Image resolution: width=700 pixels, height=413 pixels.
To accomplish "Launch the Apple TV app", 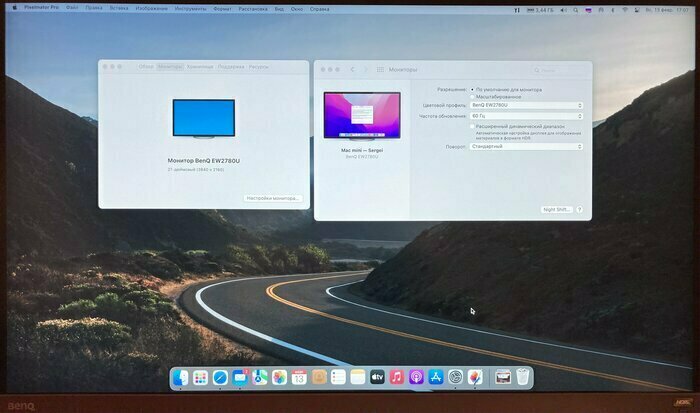I will point(377,378).
